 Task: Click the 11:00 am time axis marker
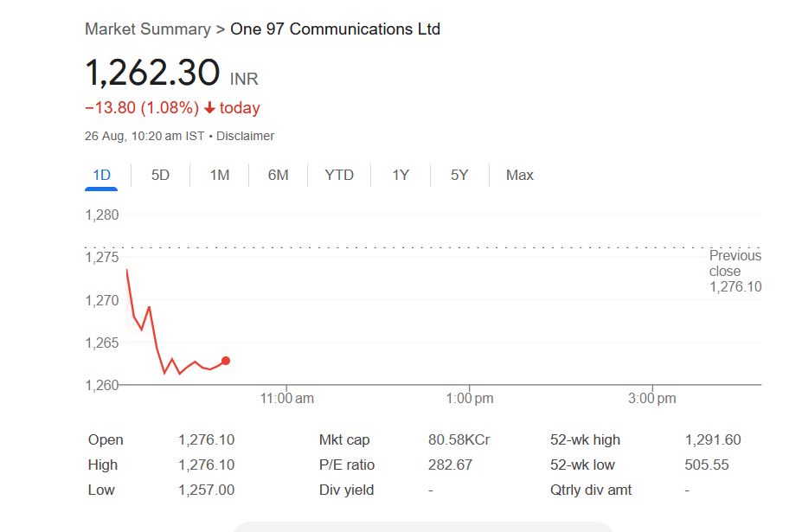click(x=286, y=399)
